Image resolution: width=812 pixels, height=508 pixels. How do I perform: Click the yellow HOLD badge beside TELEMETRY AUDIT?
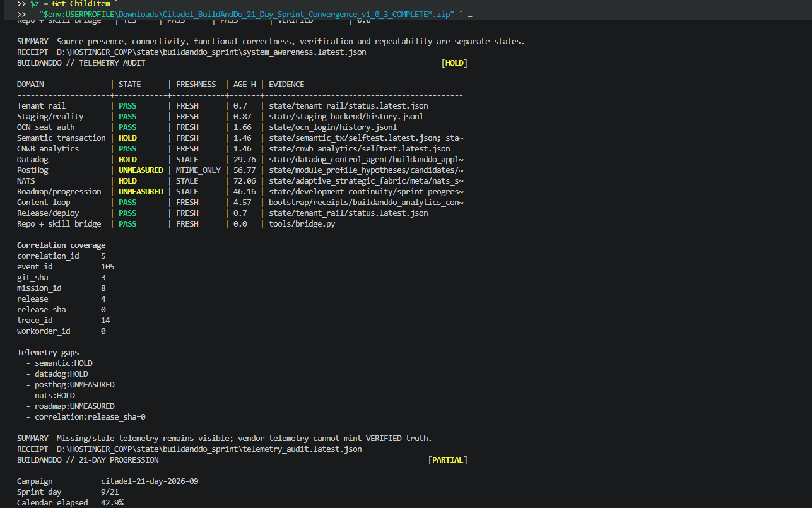pos(454,63)
